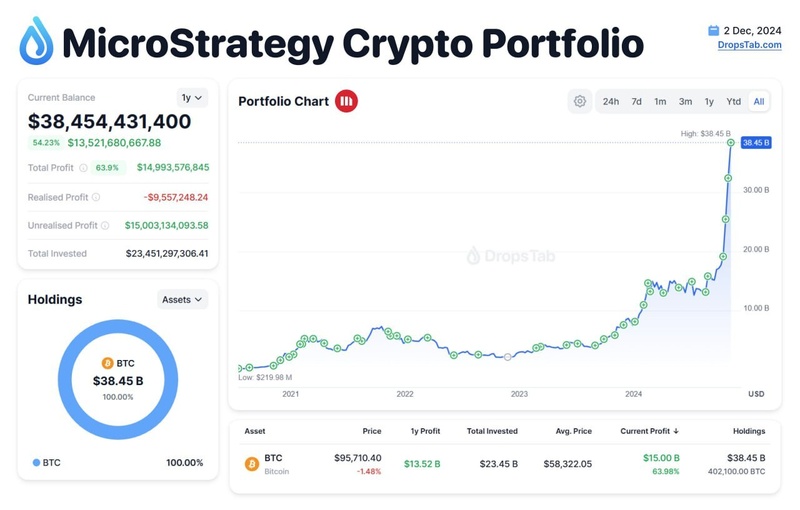Click Unrealised Profit info icon
The image size is (800, 510).
(105, 226)
